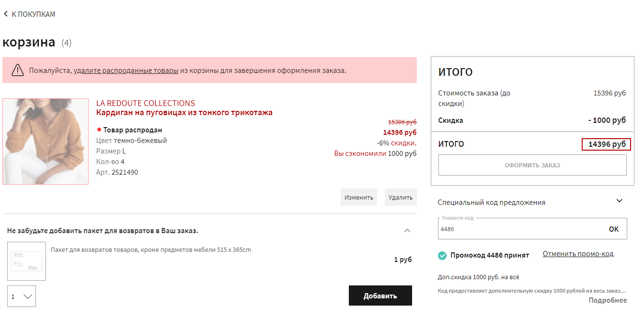Click the green promo accepted checkmark icon
The width and height of the screenshot is (644, 331).
click(x=442, y=255)
